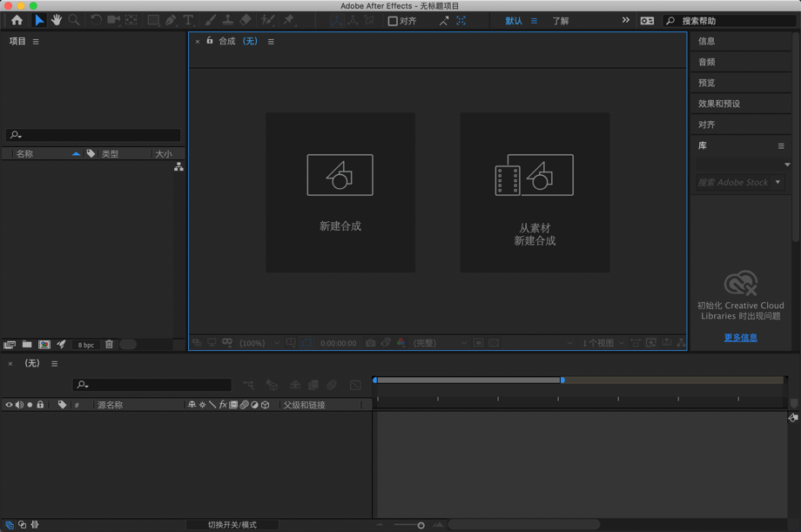
Task: Toggle the Layer Switches pane icon at bottom left
Action: pos(10,525)
